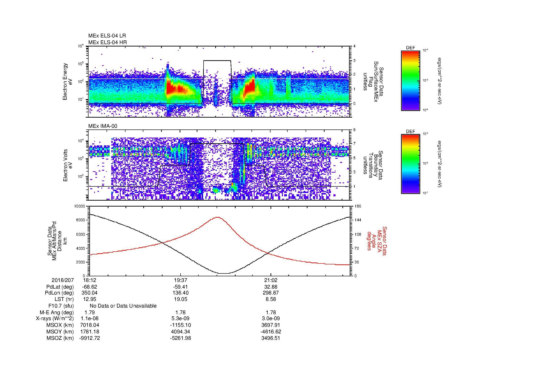The image size is (555, 392).
Task: Click MSOY value '-4616.62'
Action: [x=271, y=332]
